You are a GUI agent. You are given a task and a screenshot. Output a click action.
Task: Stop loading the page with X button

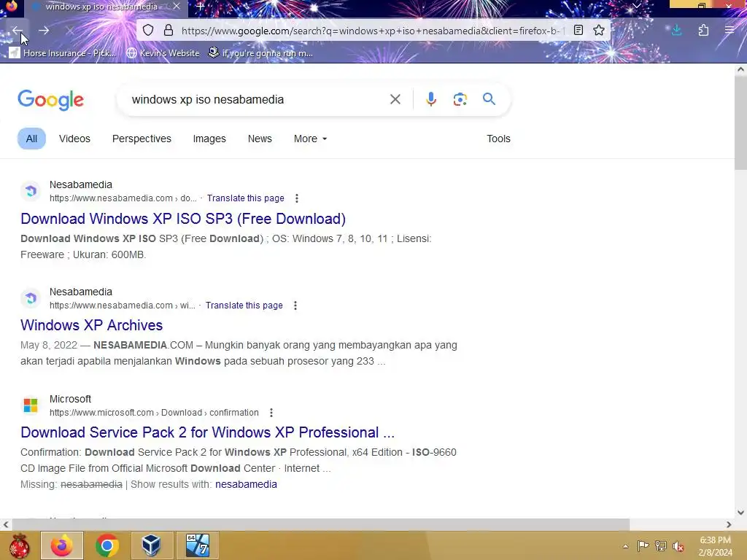coord(70,31)
